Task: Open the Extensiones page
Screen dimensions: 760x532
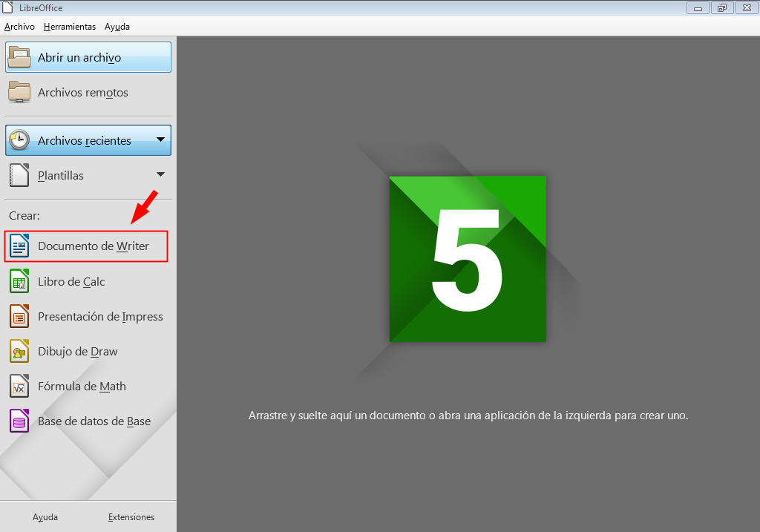Action: click(131, 516)
